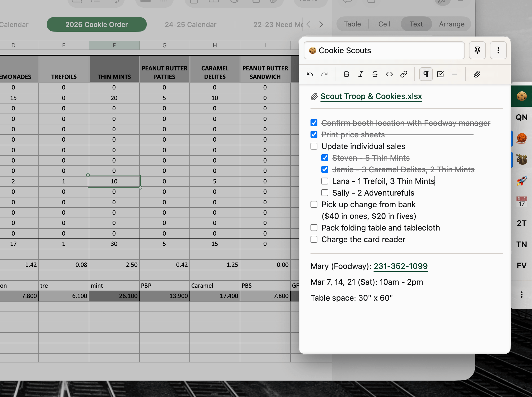
Task: Toggle bold formatting in note toolbar
Action: (x=346, y=74)
